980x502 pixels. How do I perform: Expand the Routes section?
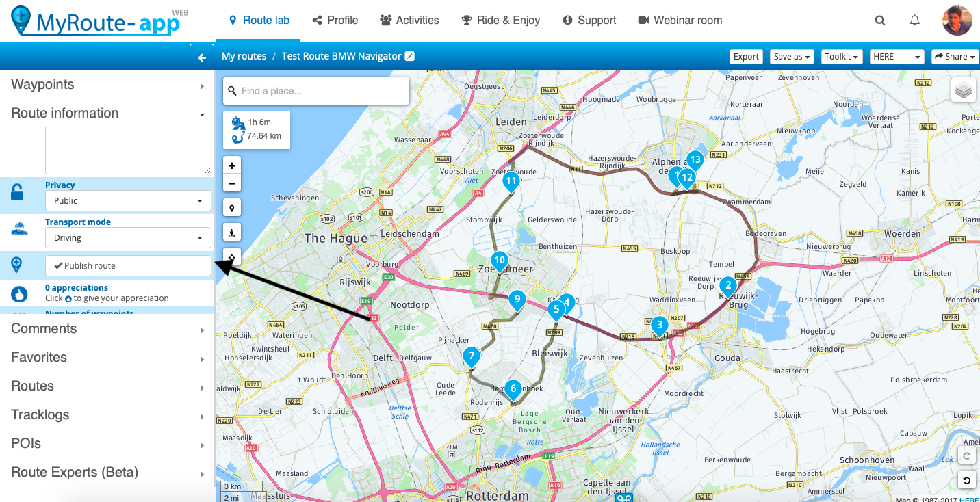107,386
